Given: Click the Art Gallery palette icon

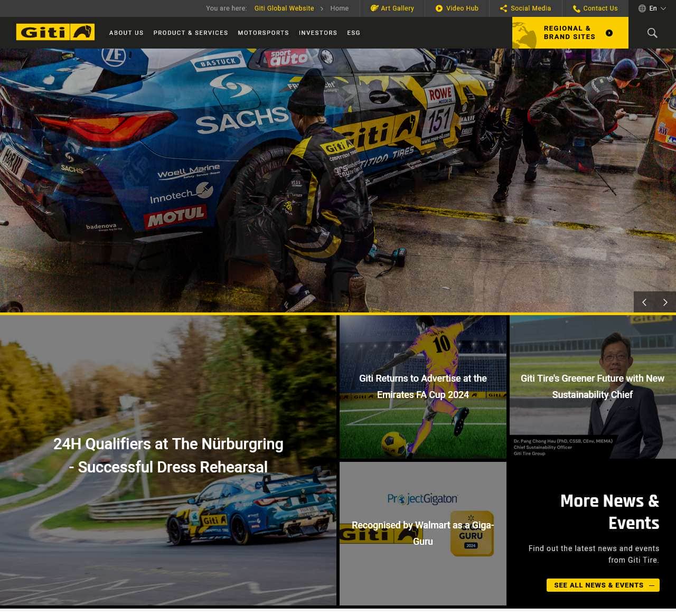Looking at the screenshot, I should click(374, 8).
